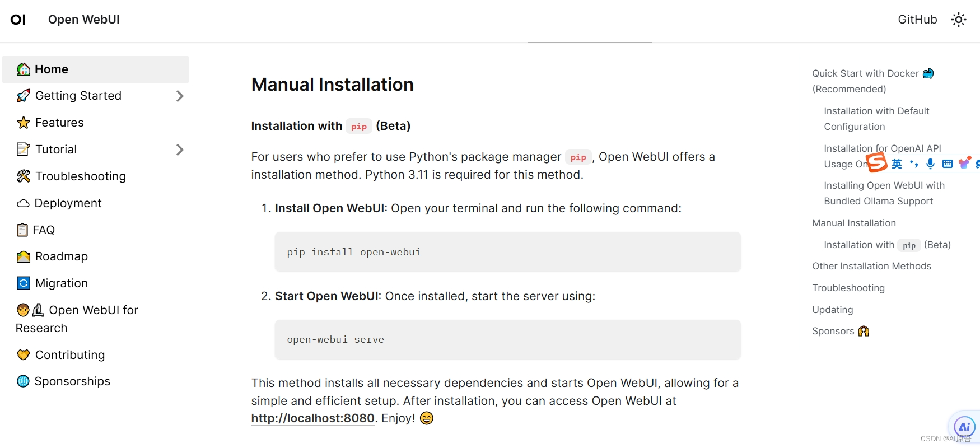Click the heart-hands icon beside Contributing
The width and height of the screenshot is (980, 448).
pos(24,354)
